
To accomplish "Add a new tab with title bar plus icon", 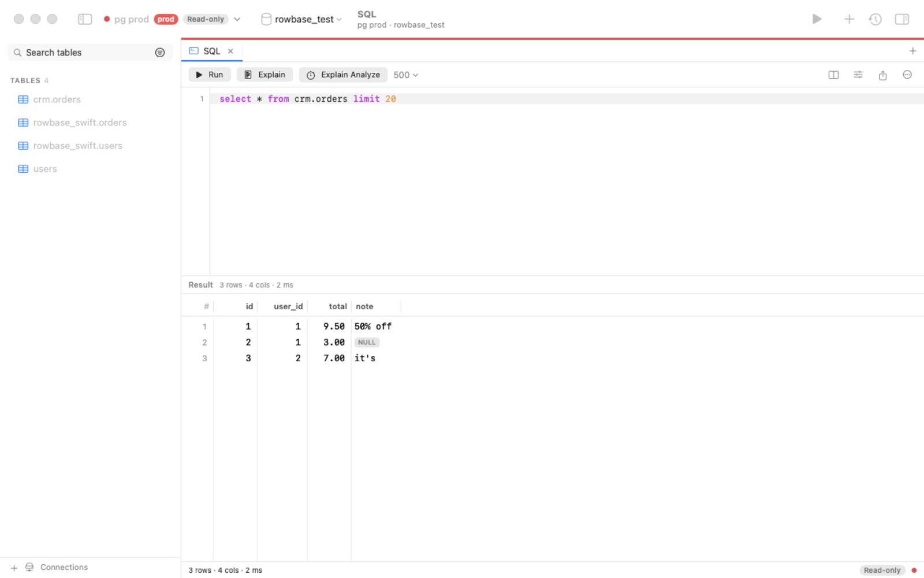I will 849,19.
